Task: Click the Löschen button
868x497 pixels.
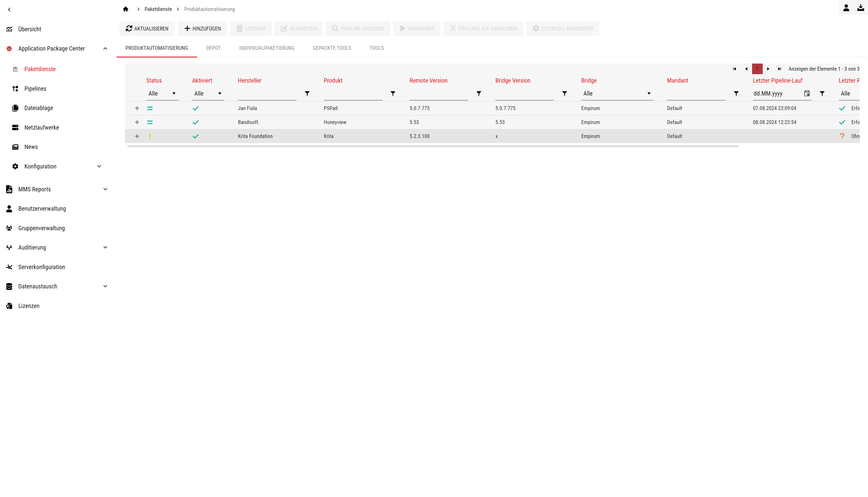Action: click(251, 29)
